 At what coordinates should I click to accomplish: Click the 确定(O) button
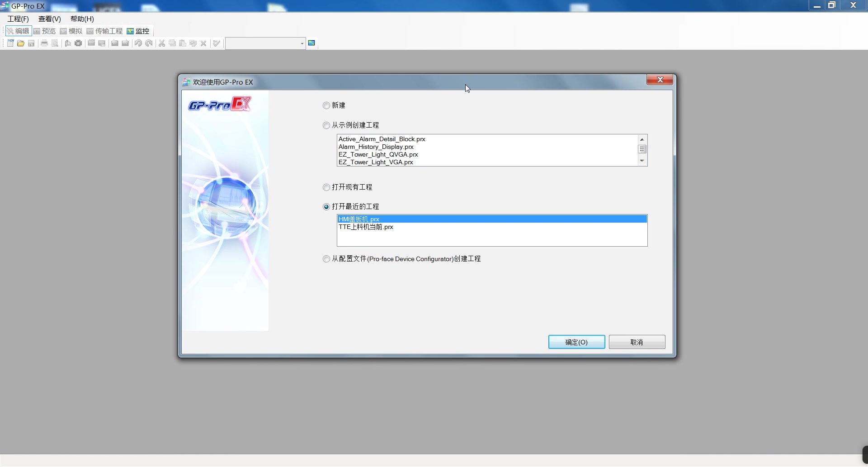coord(576,342)
